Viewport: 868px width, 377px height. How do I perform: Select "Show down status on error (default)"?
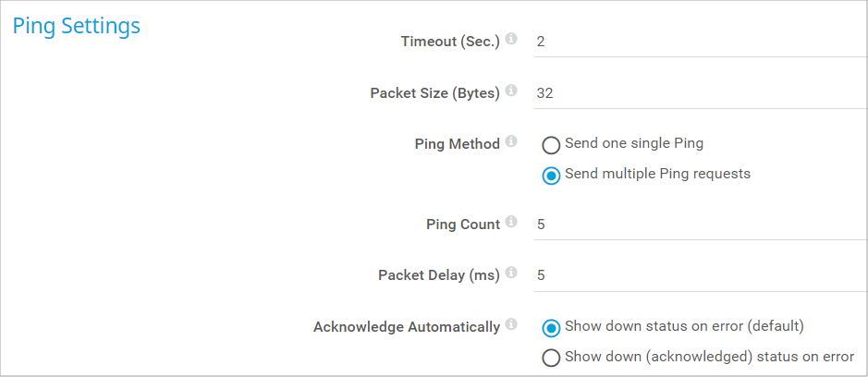pyautogui.click(x=552, y=328)
